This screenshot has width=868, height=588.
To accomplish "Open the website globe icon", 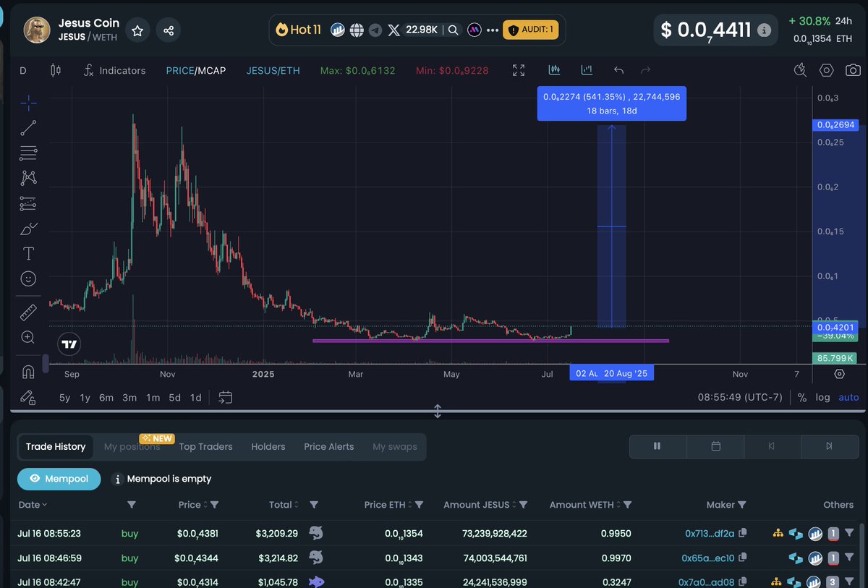I will 357,30.
